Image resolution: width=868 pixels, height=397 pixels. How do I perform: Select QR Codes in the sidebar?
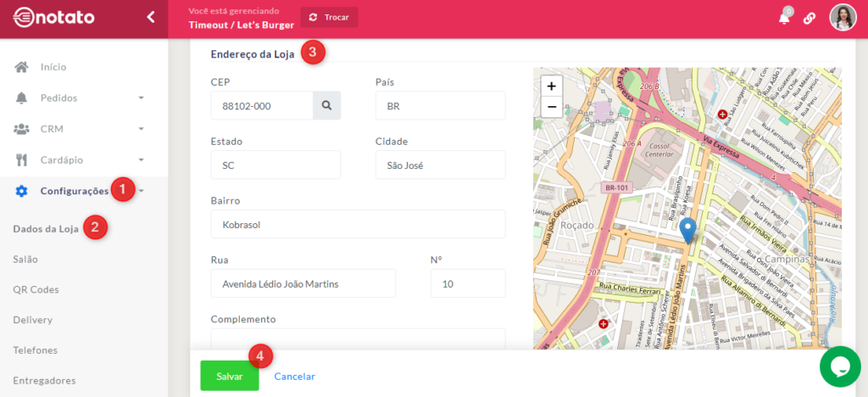(36, 289)
